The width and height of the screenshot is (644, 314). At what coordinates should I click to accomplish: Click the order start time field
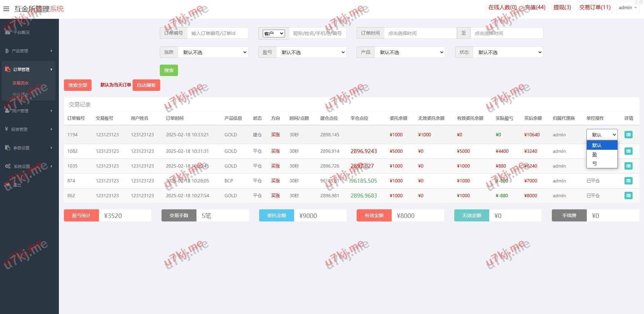(420, 33)
